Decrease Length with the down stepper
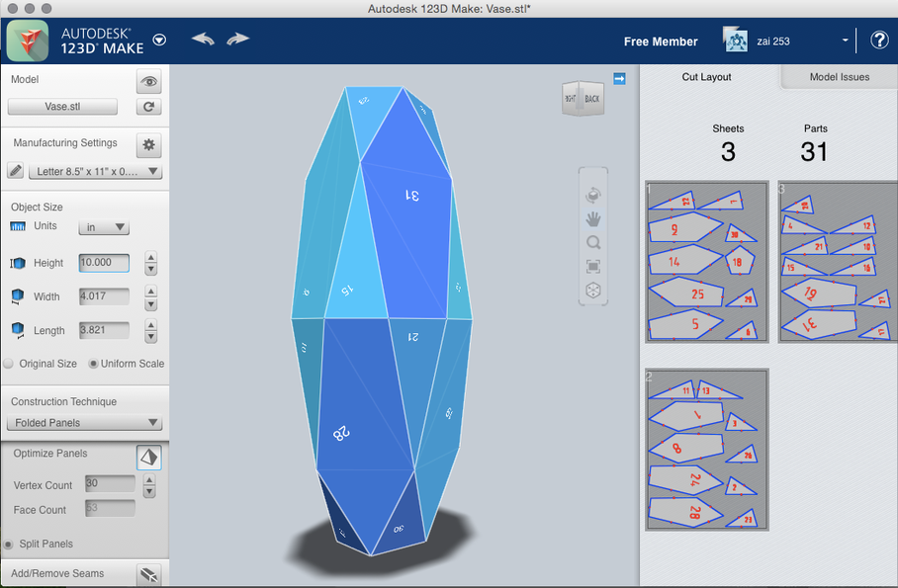This screenshot has height=588, width=898. 150,337
